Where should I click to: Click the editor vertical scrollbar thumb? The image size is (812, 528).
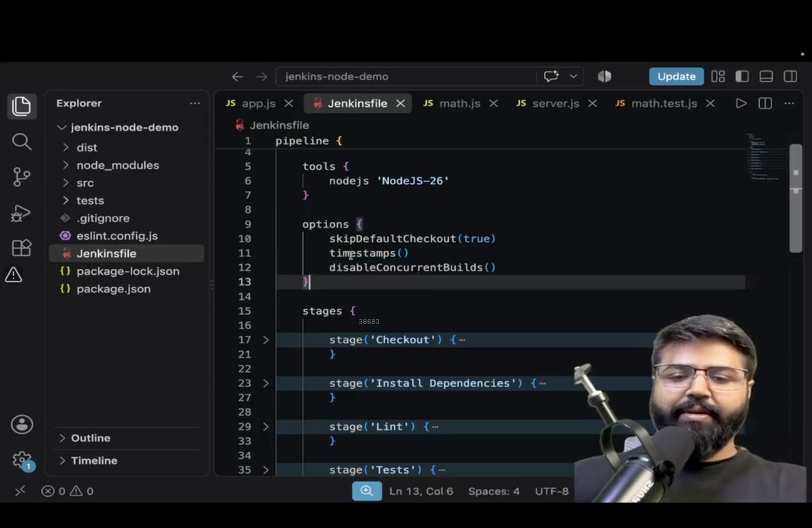(796, 198)
